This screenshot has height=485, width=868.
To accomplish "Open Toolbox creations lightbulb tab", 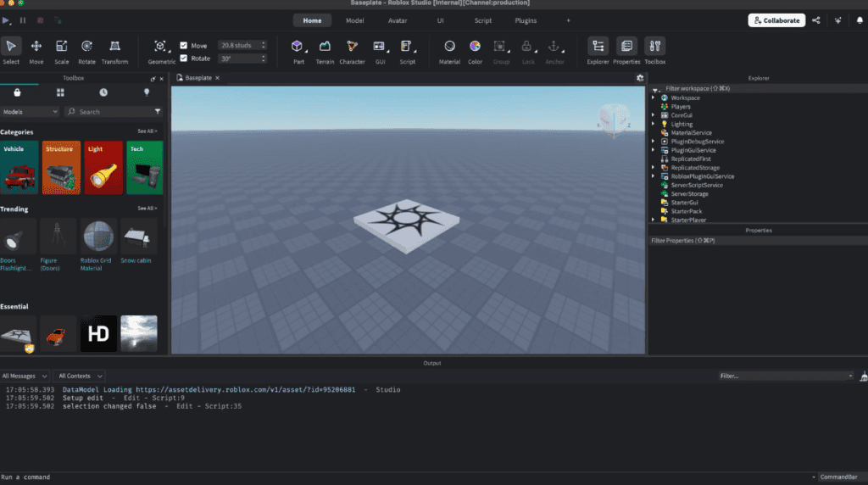I will (x=147, y=92).
